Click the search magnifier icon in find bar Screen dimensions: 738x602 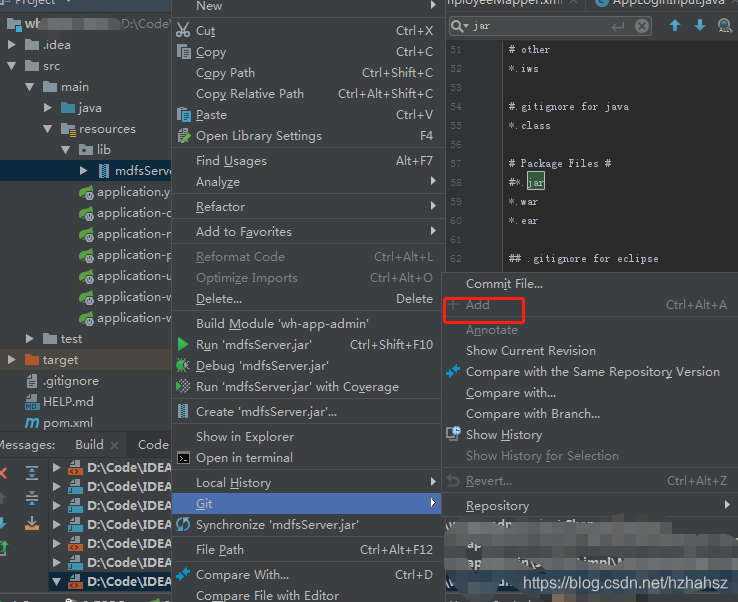click(459, 26)
